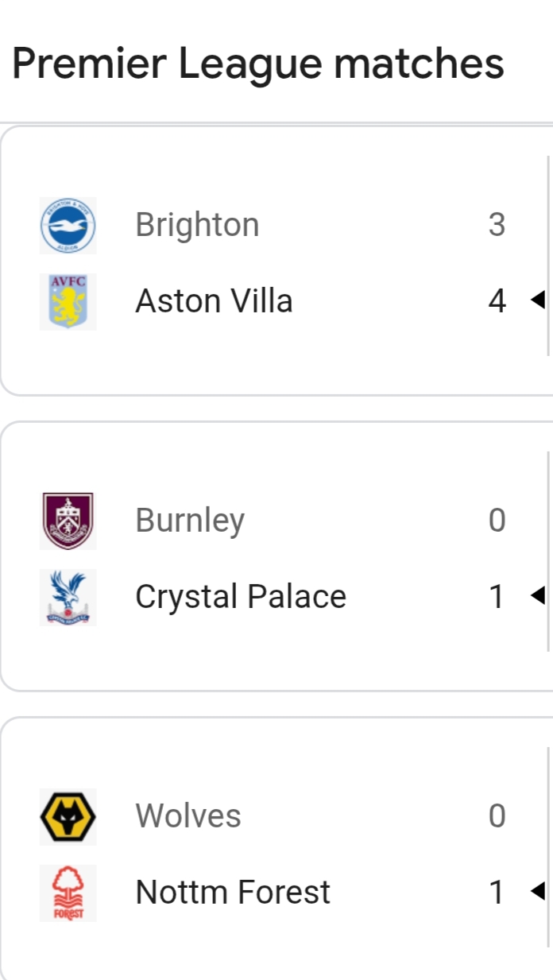The image size is (553, 980).
Task: Click winner arrow beside Aston Villa score
Action: [537, 300]
